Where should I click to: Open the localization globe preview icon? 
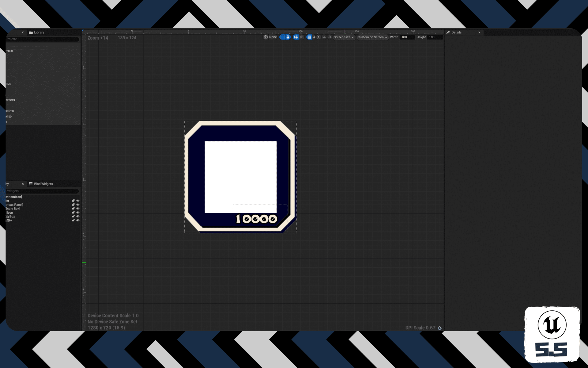266,37
